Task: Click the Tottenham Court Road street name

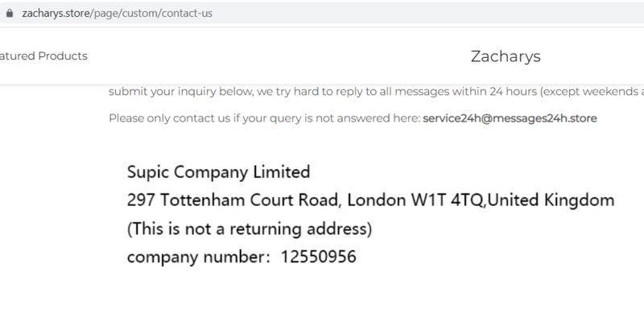Action: point(250,200)
